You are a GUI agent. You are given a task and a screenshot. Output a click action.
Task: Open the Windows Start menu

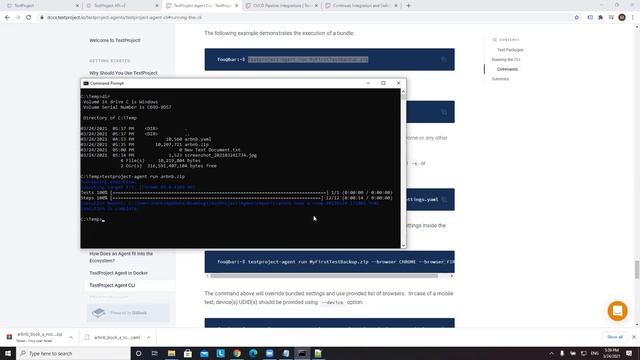8,353
